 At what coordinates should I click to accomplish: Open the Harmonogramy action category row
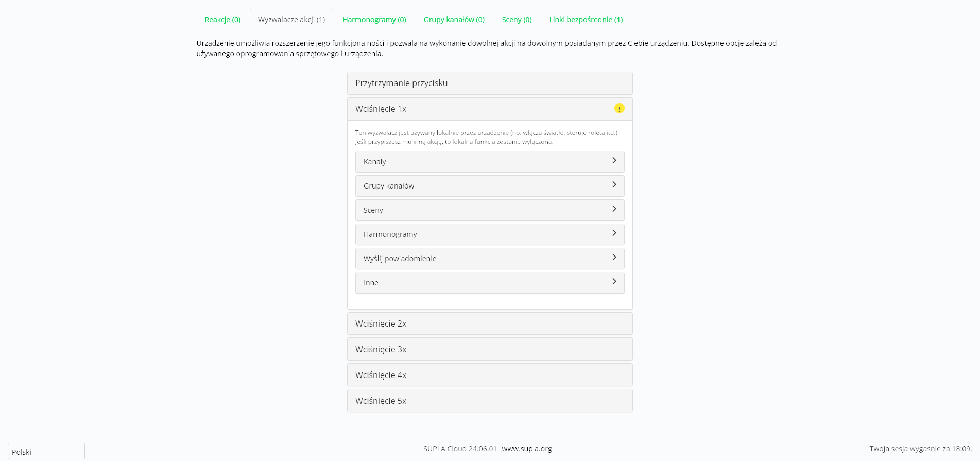click(x=490, y=234)
